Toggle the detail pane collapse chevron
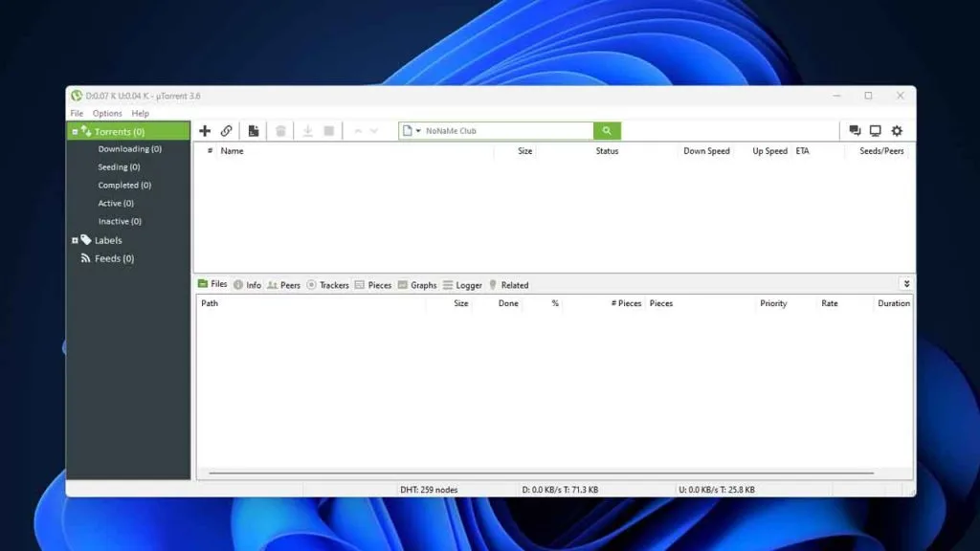 tap(906, 283)
